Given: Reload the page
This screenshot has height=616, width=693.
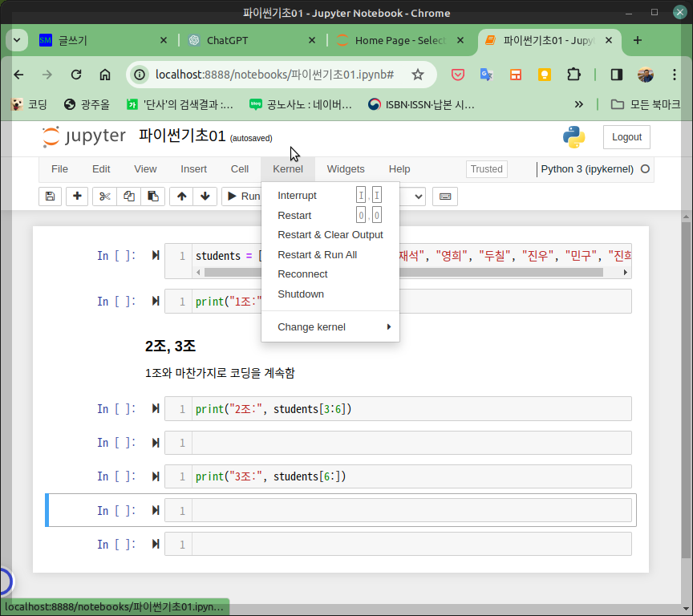Looking at the screenshot, I should [76, 75].
